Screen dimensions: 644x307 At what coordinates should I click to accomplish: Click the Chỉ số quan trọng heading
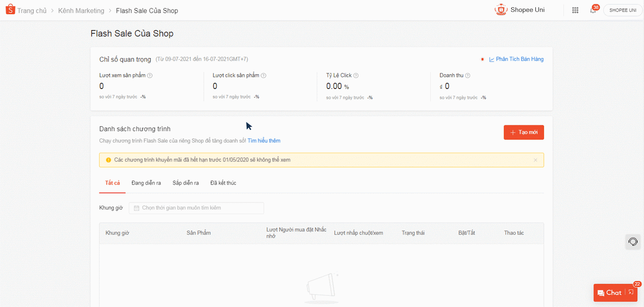tap(125, 60)
